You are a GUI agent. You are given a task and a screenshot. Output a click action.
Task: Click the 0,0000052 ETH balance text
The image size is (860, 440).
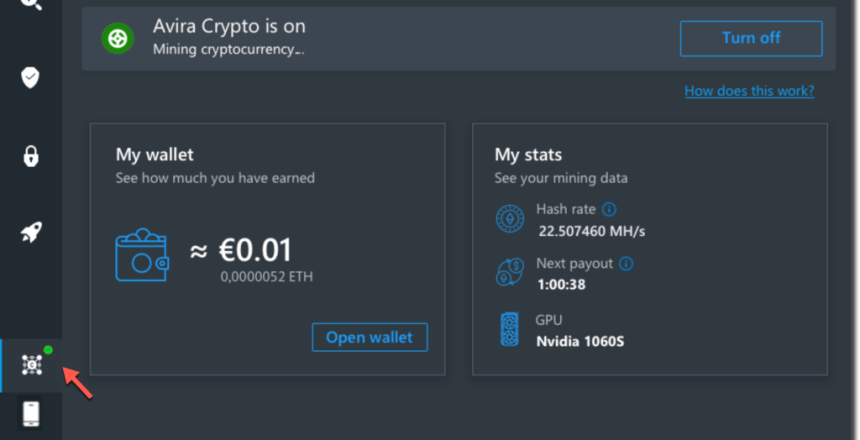[x=267, y=276]
